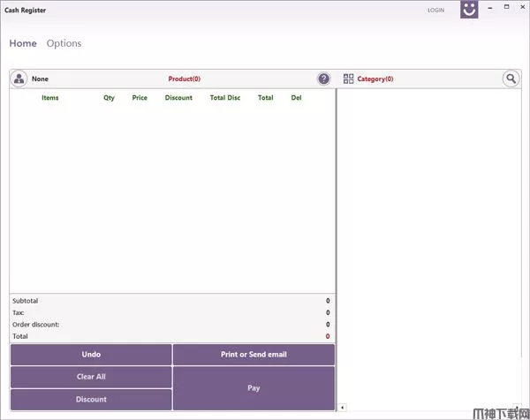
Task: Click the Tax label
Action: (18, 312)
